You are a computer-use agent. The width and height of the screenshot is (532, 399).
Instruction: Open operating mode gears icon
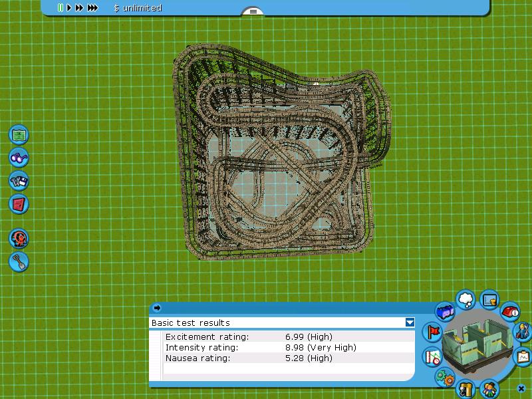coord(445,378)
